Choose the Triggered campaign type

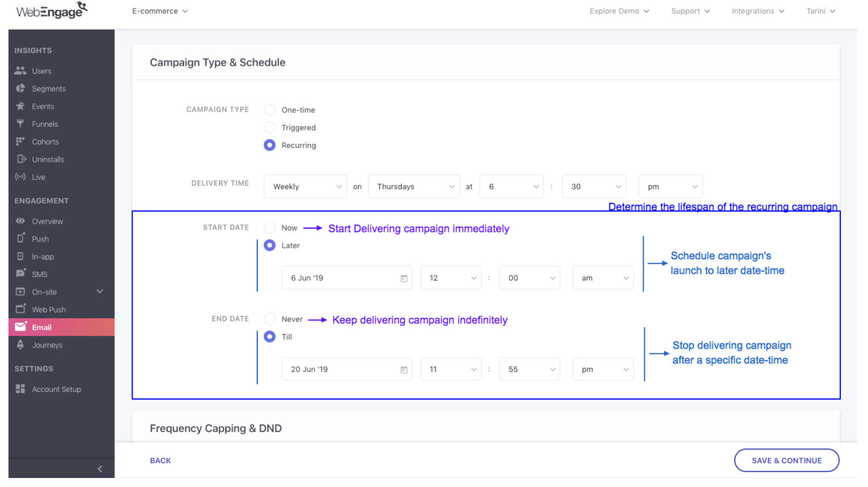[x=270, y=127]
